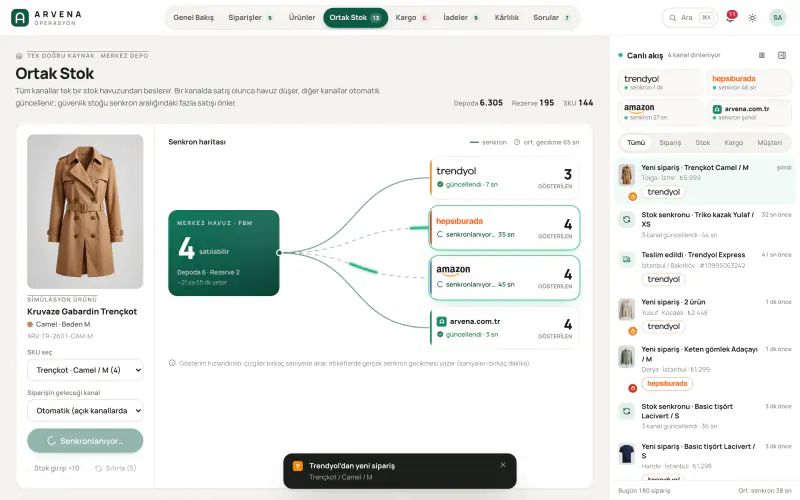The width and height of the screenshot is (800, 500).
Task: Close the Trendyol'dan yeni sipariş toast
Action: click(x=503, y=465)
